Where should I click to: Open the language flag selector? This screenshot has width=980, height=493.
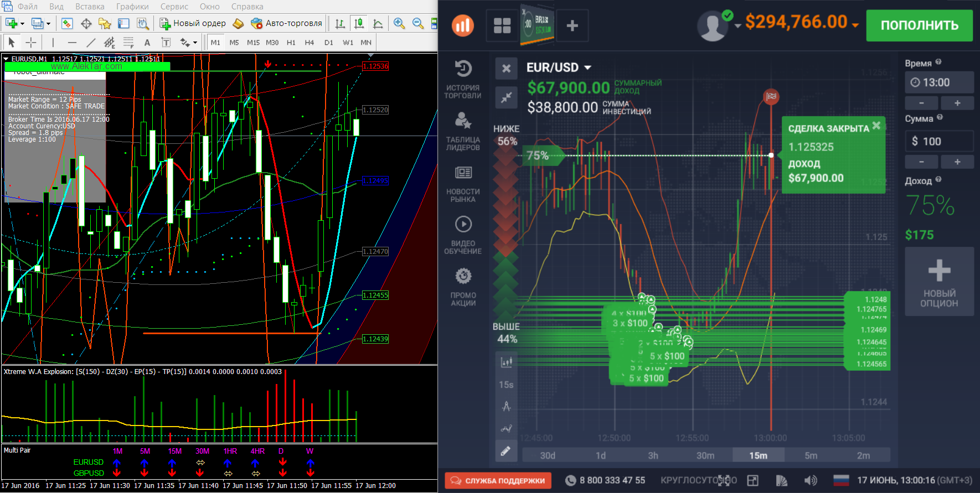(841, 480)
